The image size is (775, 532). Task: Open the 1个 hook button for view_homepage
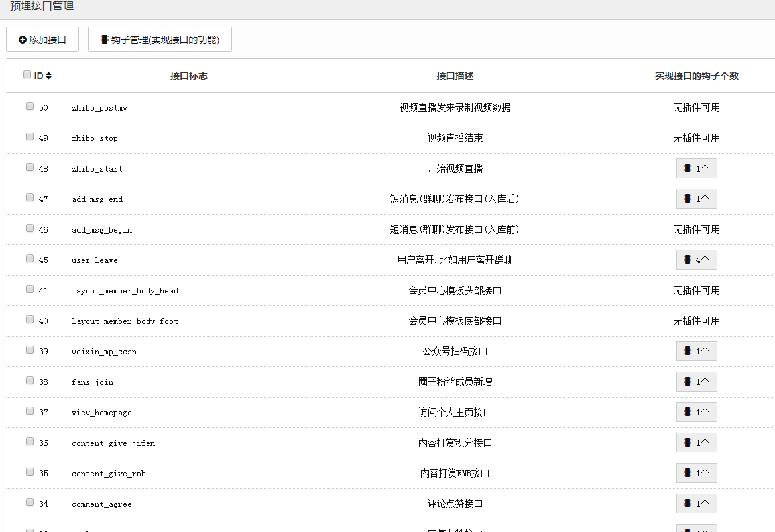tap(696, 412)
